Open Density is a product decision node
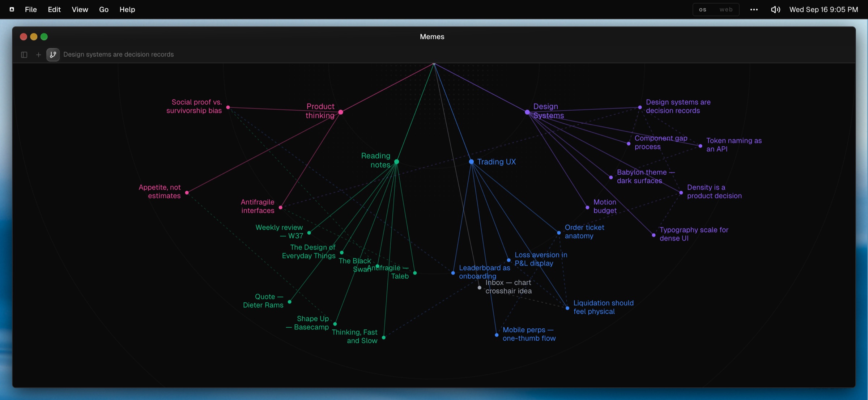Viewport: 868px width, 400px height. [x=681, y=193]
